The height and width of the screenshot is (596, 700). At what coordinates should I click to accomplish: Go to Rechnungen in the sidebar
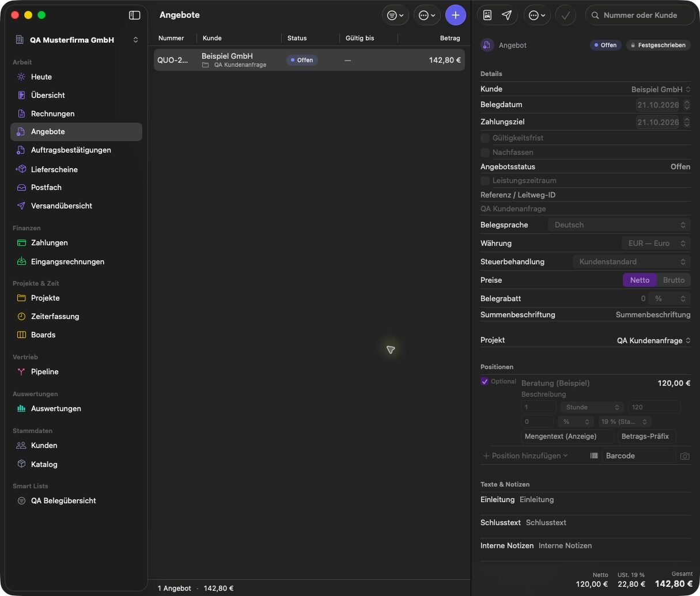click(76, 113)
